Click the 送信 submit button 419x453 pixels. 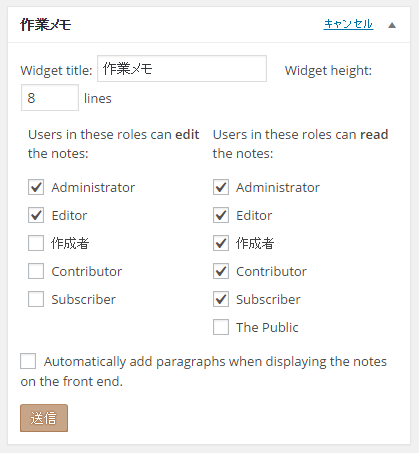tap(44, 418)
